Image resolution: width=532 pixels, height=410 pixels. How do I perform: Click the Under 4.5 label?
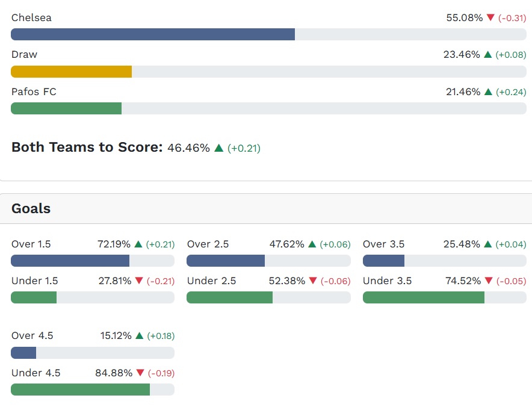click(36, 373)
